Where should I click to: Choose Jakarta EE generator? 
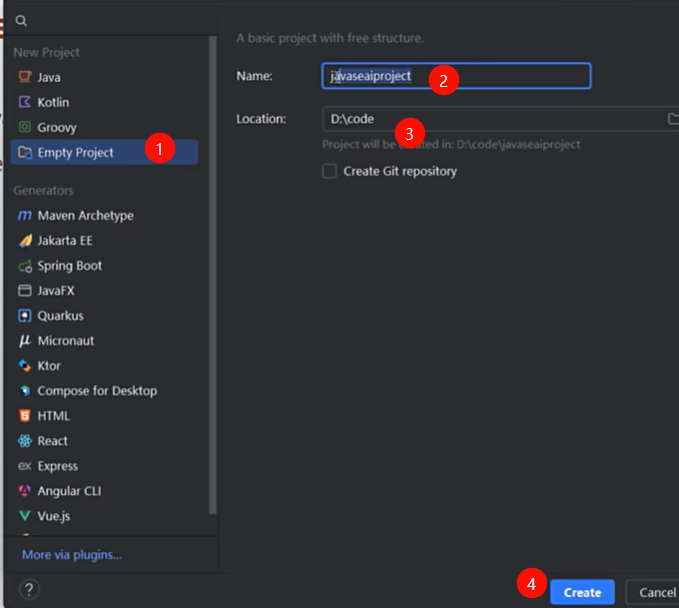pos(104,240)
